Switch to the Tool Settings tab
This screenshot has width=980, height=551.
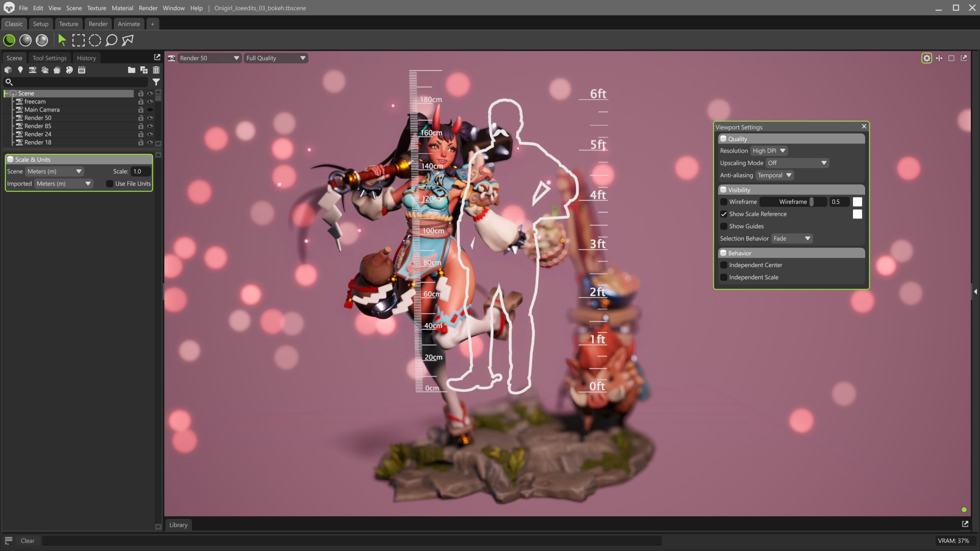coord(49,58)
